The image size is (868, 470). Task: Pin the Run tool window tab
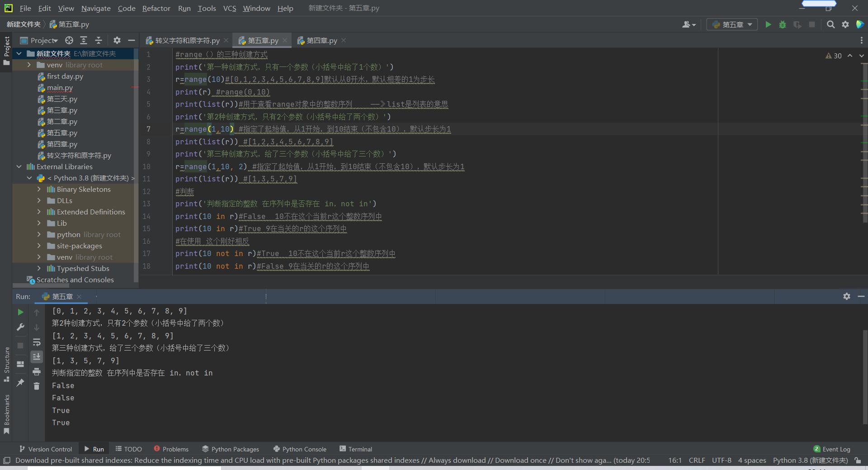20,383
